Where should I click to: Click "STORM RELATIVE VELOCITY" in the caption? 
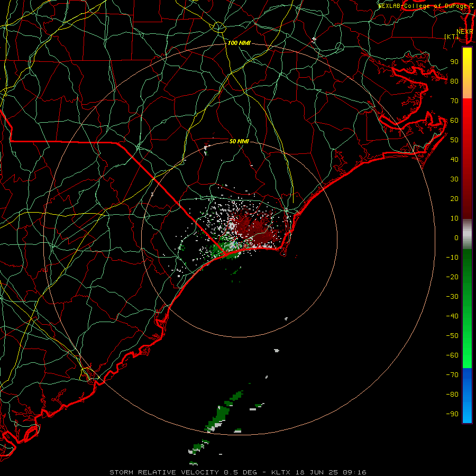click(164, 472)
